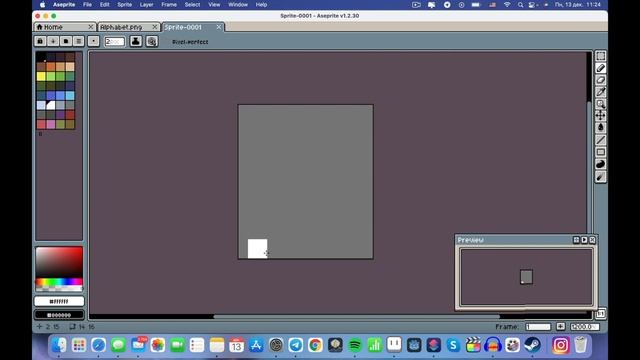Open the Help menu
The width and height of the screenshot is (640, 360).
pyautogui.click(x=261, y=4)
